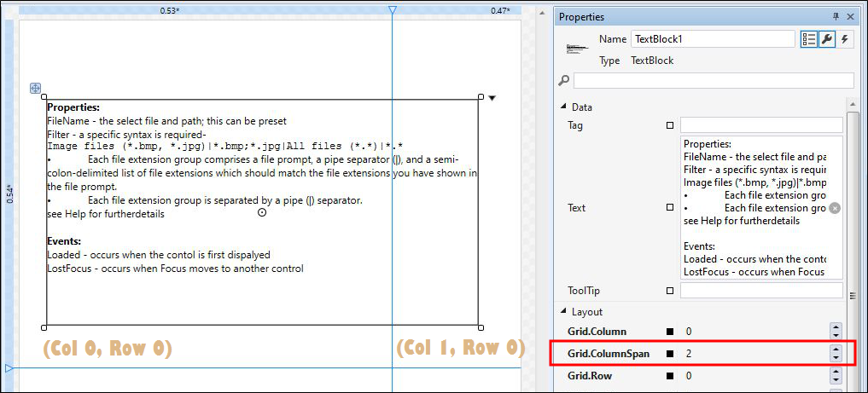This screenshot has height=393, width=868.
Task: Click the 0.47* column width label
Action: tap(500, 10)
